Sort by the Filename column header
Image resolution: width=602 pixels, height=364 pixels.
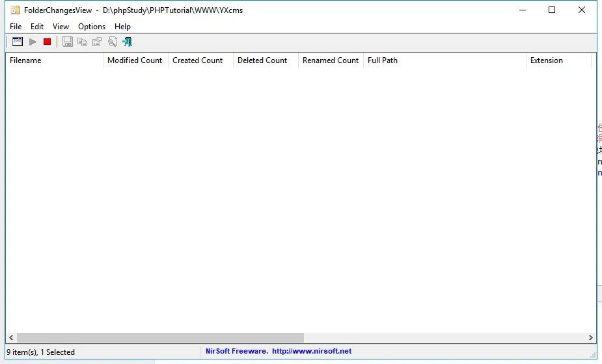(54, 60)
